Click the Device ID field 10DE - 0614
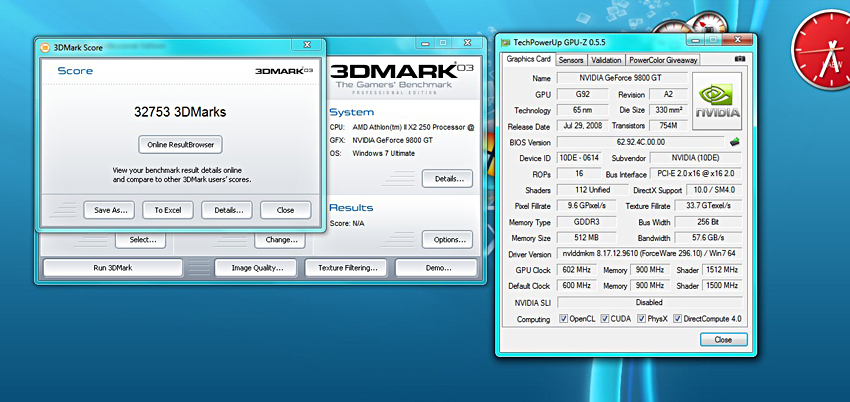 579,158
